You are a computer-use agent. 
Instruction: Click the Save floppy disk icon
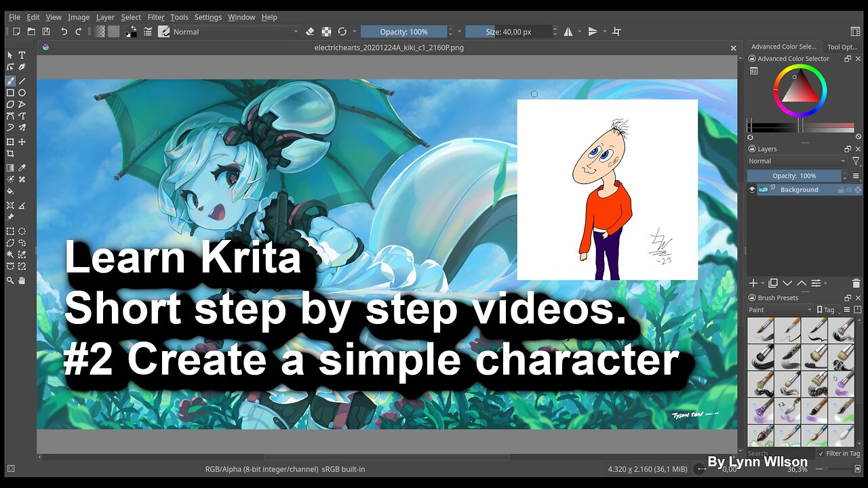tap(46, 31)
